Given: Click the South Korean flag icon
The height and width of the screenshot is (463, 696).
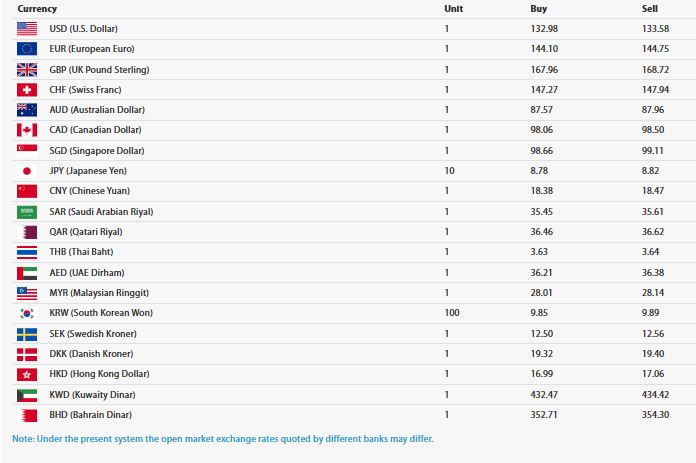Looking at the screenshot, I should point(27,313).
